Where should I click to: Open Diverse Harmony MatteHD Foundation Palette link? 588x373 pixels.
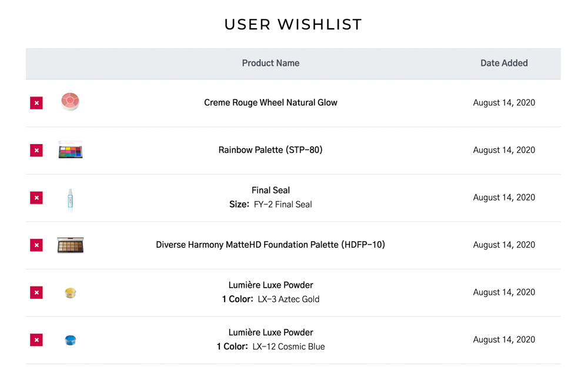click(x=270, y=245)
